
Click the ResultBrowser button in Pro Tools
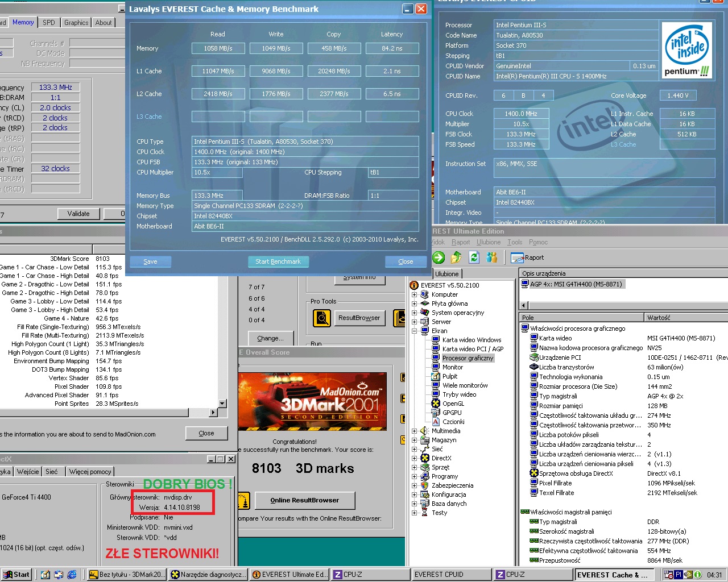pos(359,318)
